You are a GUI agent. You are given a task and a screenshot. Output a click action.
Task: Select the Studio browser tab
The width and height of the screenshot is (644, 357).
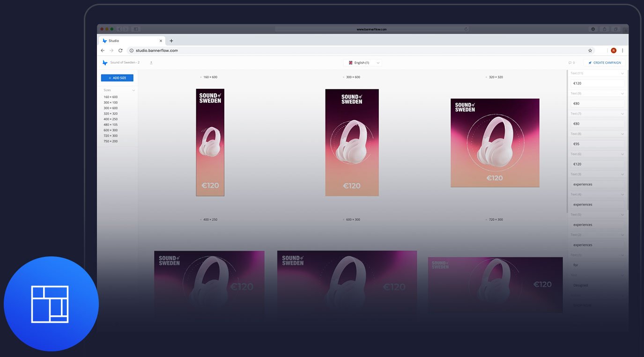132,41
